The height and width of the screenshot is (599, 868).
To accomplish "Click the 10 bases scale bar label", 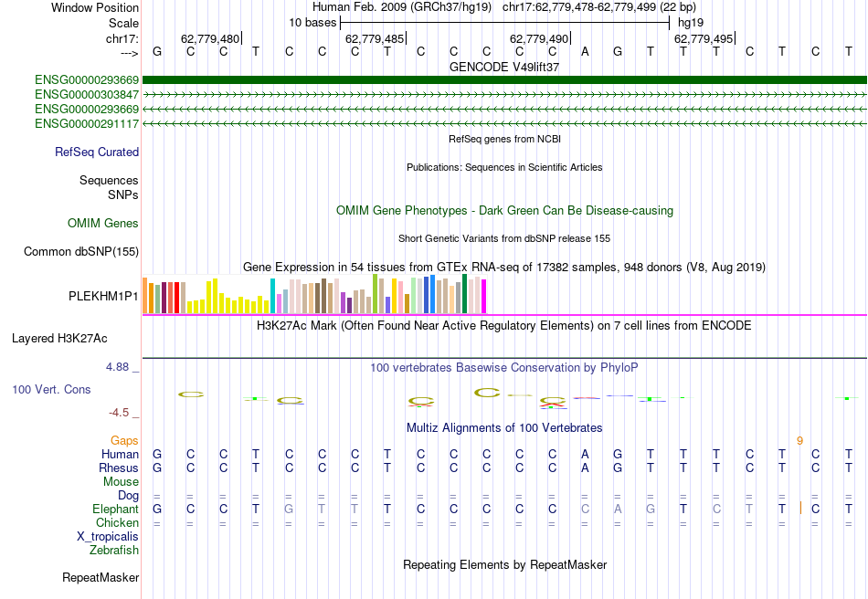I will click(x=312, y=23).
